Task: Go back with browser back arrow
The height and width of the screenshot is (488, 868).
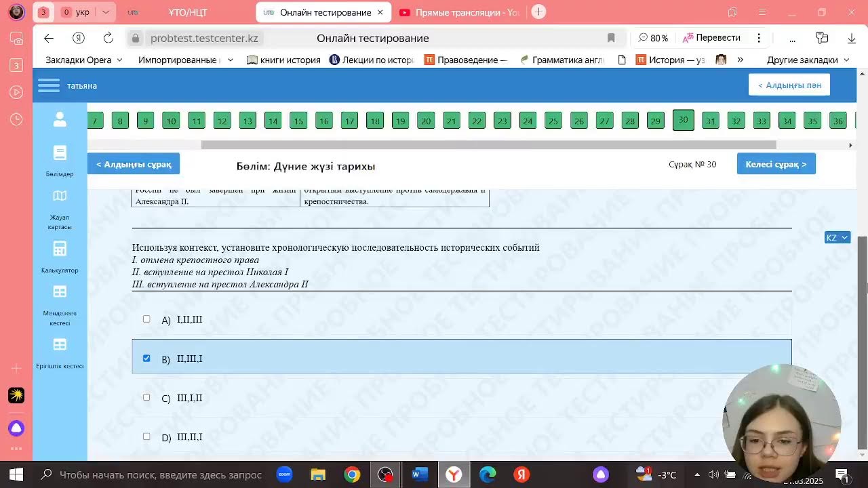Action: 48,38
